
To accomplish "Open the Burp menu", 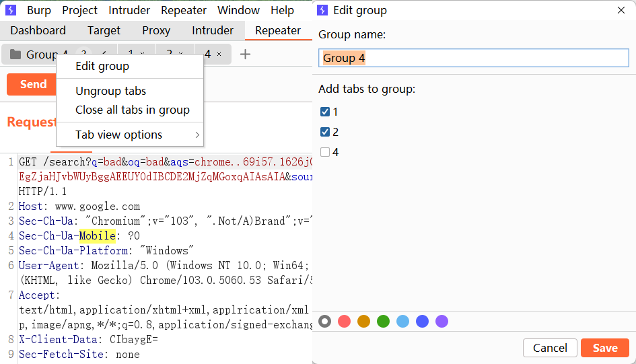I will point(39,10).
